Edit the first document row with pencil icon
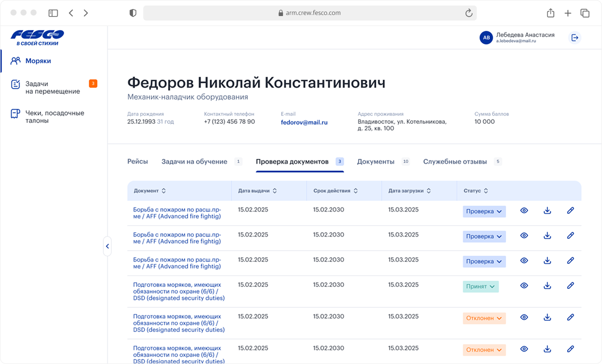This screenshot has width=602, height=364. click(570, 211)
